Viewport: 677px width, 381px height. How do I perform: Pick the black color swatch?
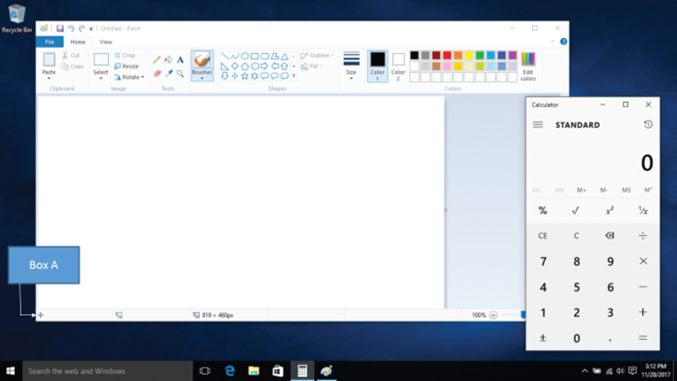pos(414,55)
